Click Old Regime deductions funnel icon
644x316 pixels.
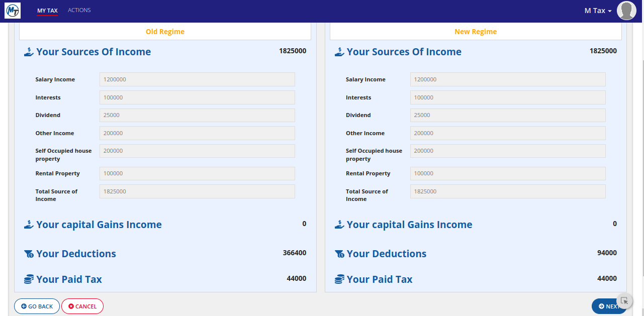pyautogui.click(x=29, y=254)
